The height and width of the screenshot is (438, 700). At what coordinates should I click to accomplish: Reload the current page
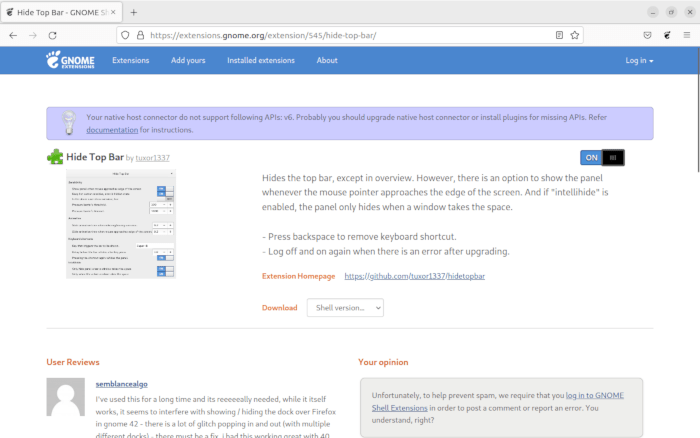52,35
